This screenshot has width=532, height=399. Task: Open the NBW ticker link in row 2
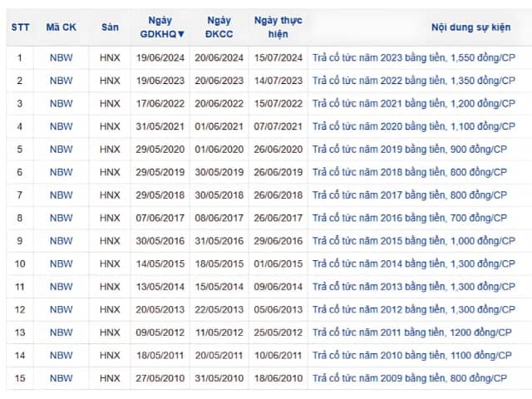coord(61,81)
